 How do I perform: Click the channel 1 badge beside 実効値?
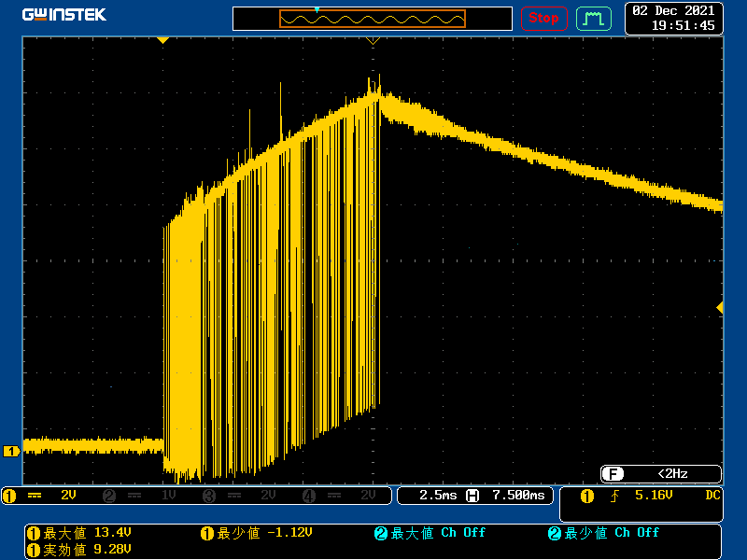coord(34,551)
